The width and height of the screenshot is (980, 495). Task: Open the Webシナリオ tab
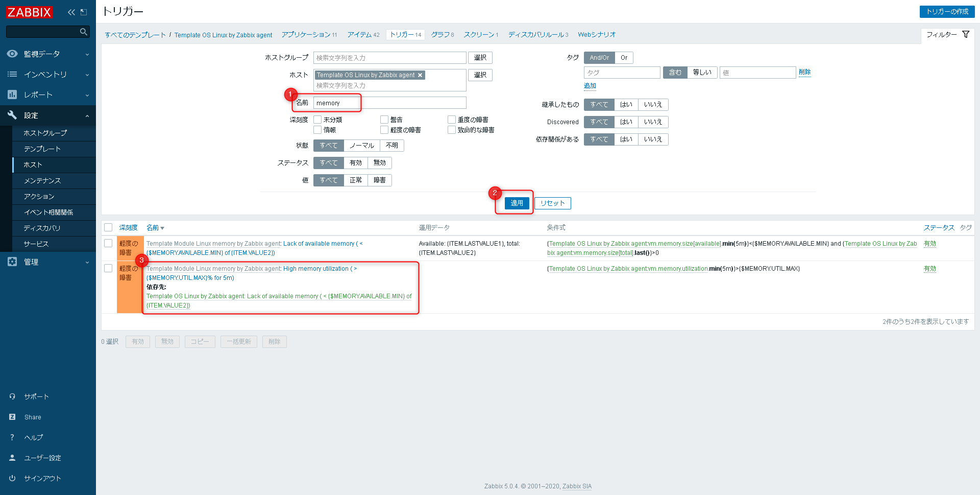click(597, 35)
